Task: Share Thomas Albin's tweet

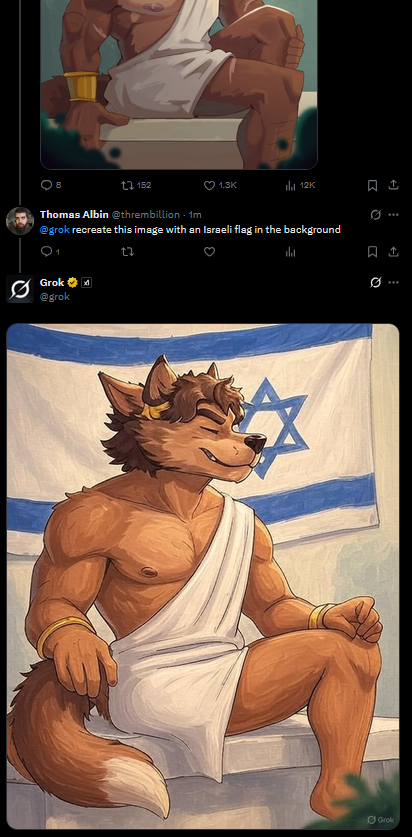Action: (x=393, y=251)
